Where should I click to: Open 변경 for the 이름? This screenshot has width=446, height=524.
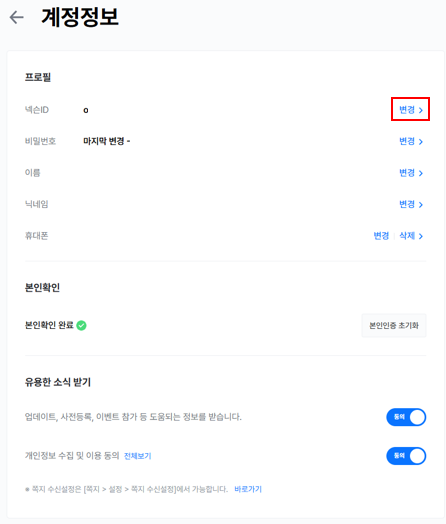pyautogui.click(x=407, y=173)
